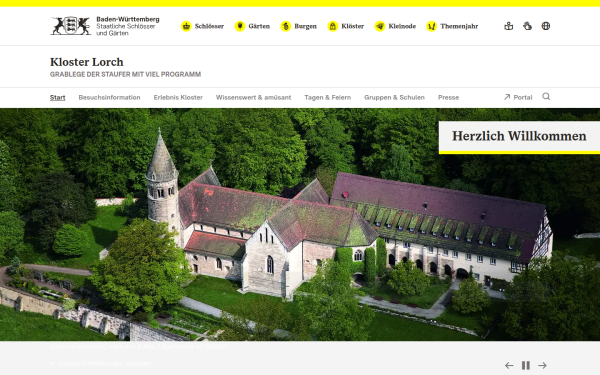Viewport: 600px width, 375px height.
Task: Open Burgen via the knight helmet icon
Action: tap(286, 26)
